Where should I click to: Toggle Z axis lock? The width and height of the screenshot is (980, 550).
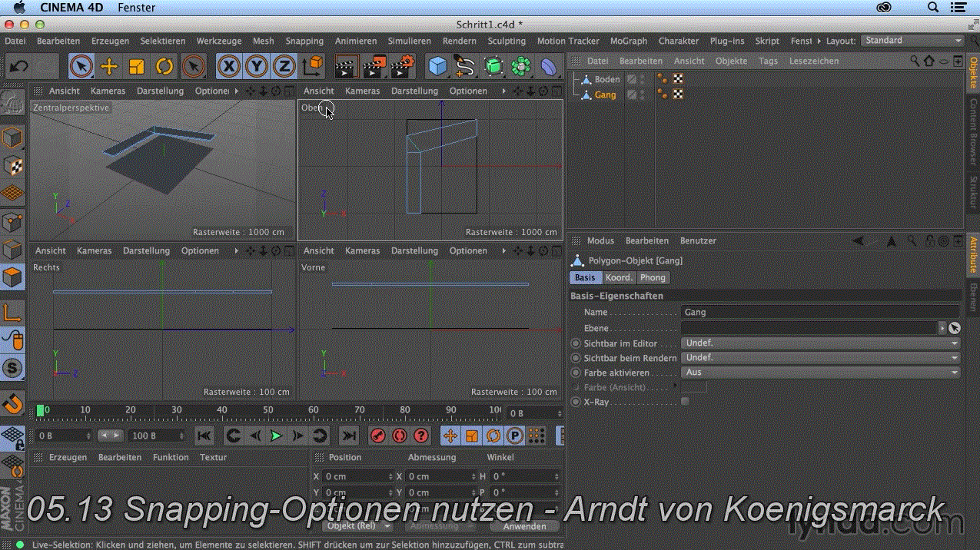[x=284, y=67]
